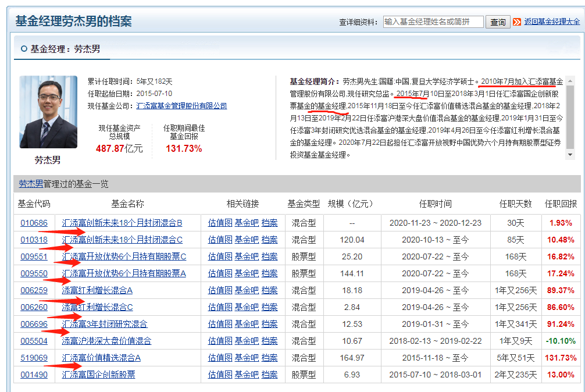Image resolution: width=585 pixels, height=392 pixels.
Task: Open 估值图 for 添富红利增长混合C
Action: [221, 307]
